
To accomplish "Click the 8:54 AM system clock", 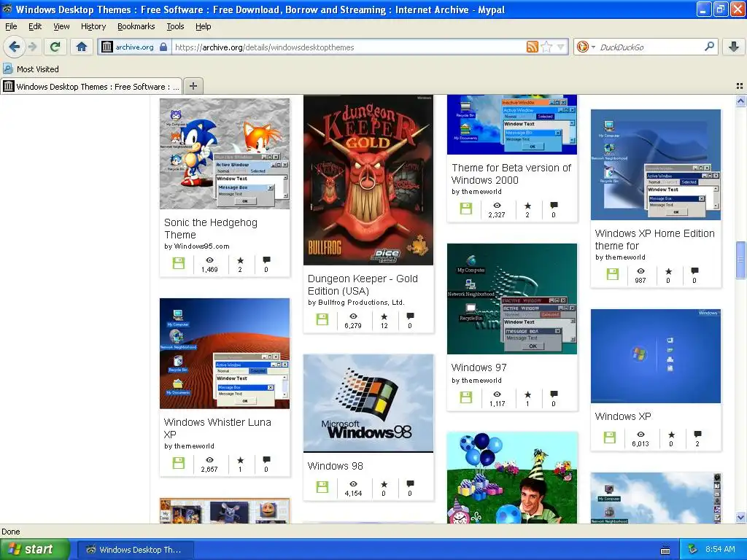I will (x=720, y=549).
